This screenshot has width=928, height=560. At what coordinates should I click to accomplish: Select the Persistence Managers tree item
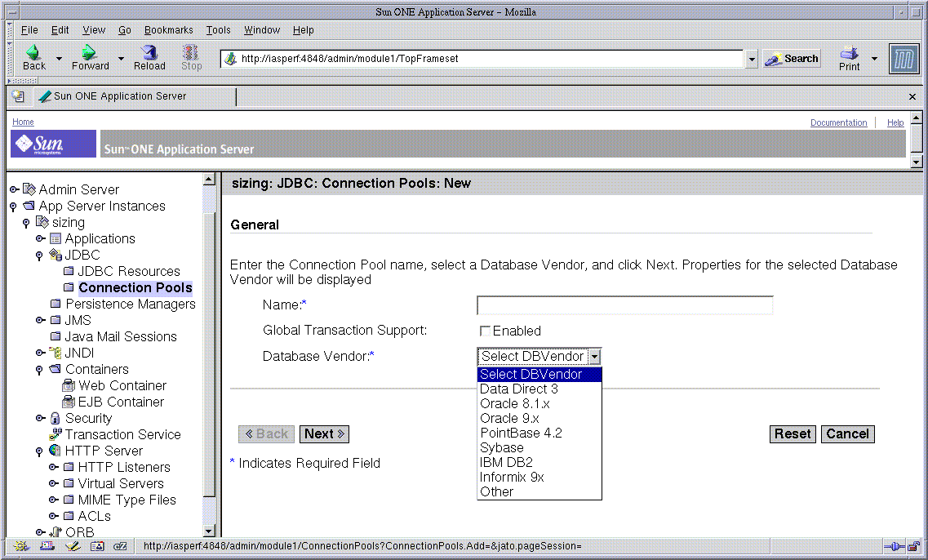click(x=131, y=304)
